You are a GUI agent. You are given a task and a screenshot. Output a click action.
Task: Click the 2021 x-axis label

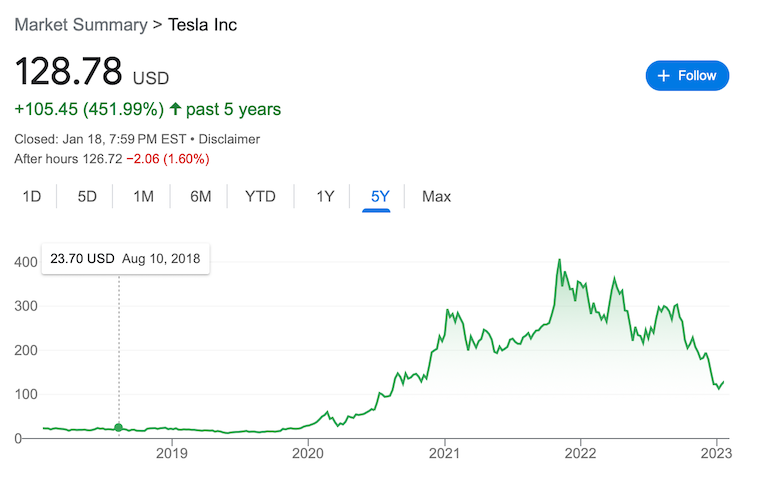[444, 450]
